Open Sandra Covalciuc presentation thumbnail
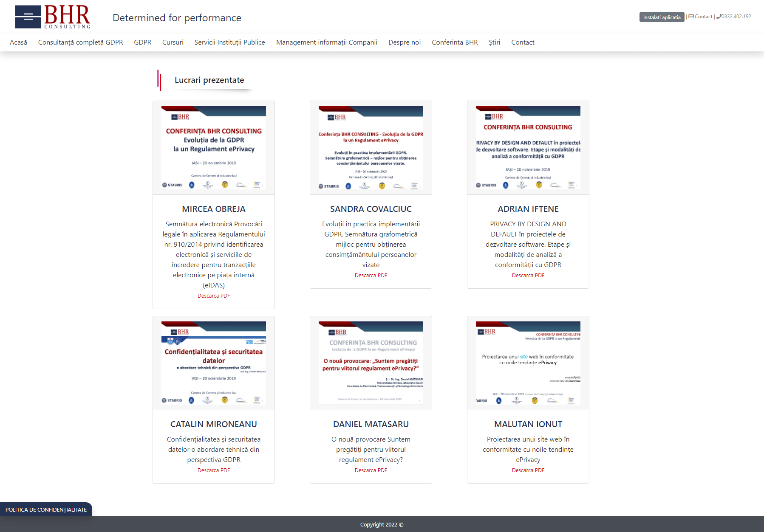 tap(371, 148)
